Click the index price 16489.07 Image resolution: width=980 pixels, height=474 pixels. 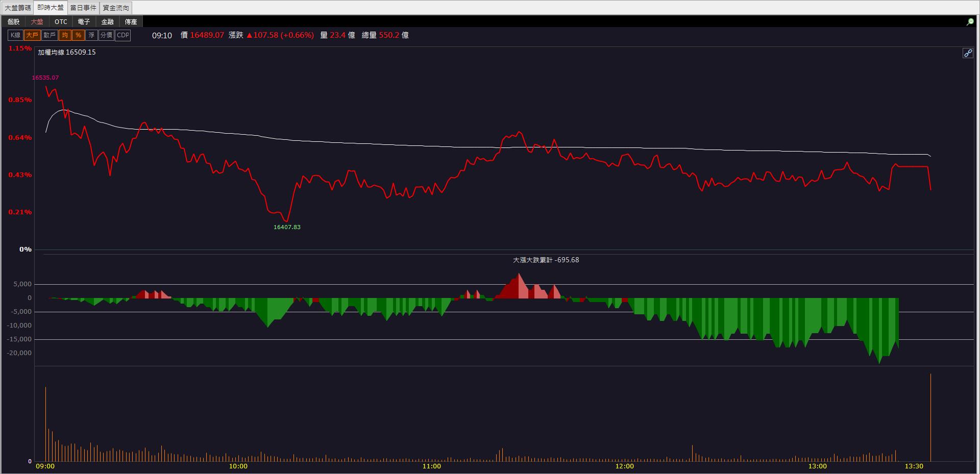[x=207, y=35]
